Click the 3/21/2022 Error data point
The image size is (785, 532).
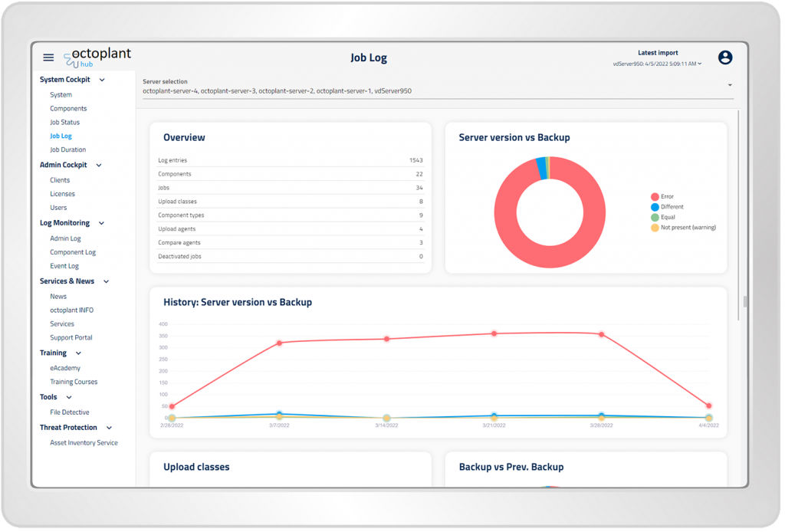tap(494, 333)
